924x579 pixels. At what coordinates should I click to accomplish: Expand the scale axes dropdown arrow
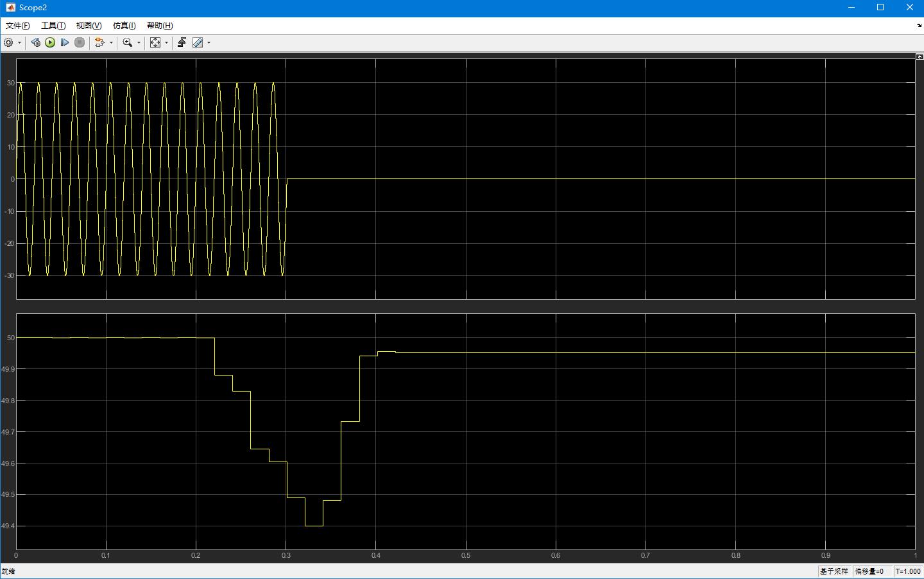[166, 43]
